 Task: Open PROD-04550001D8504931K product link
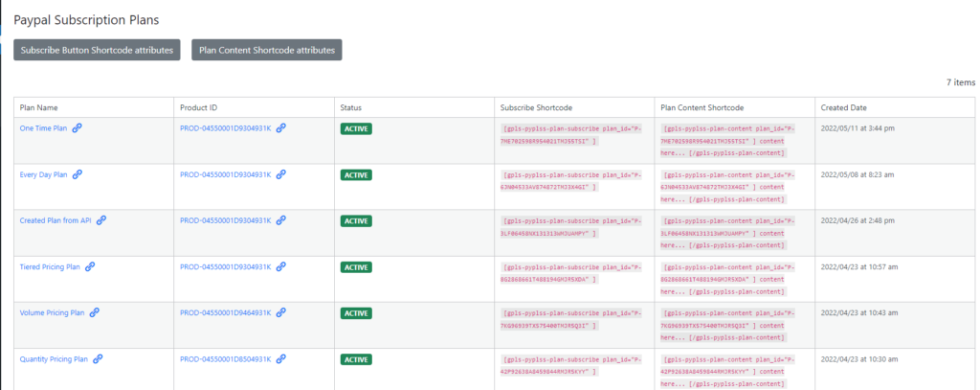pos(226,359)
